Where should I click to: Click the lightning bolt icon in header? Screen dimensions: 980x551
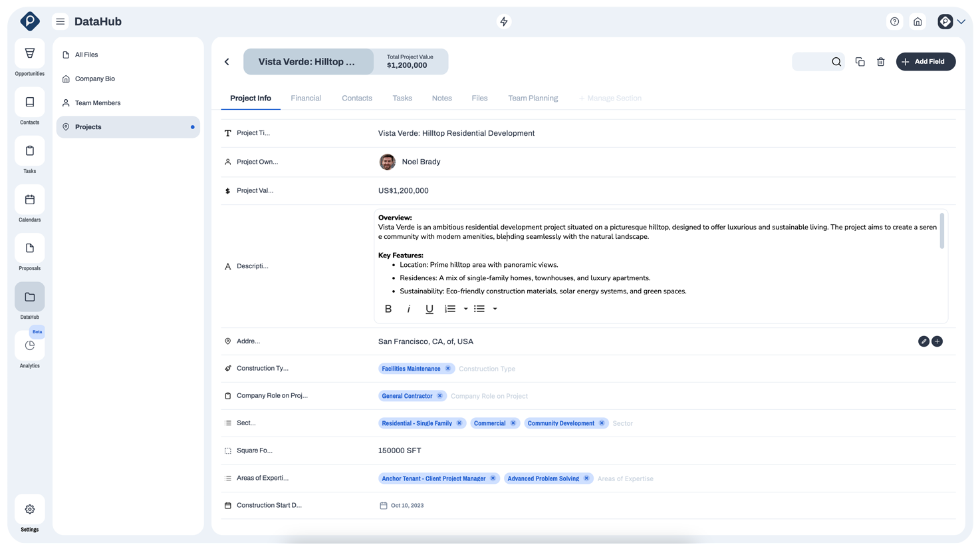pos(504,21)
